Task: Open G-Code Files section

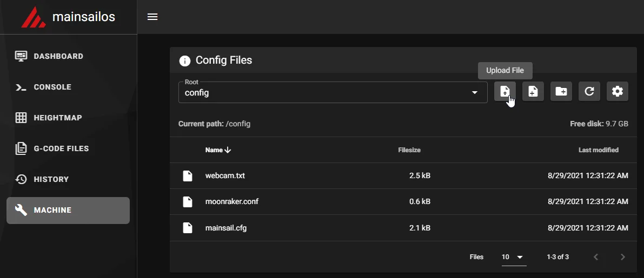Action: coord(61,148)
